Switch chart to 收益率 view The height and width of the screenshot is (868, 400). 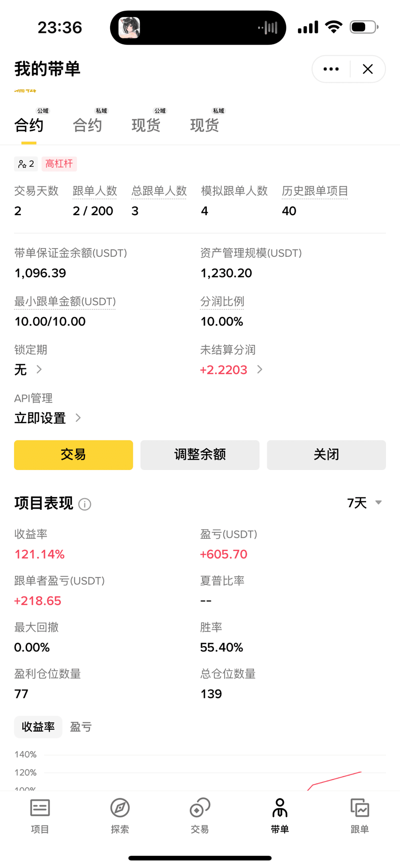pos(38,727)
